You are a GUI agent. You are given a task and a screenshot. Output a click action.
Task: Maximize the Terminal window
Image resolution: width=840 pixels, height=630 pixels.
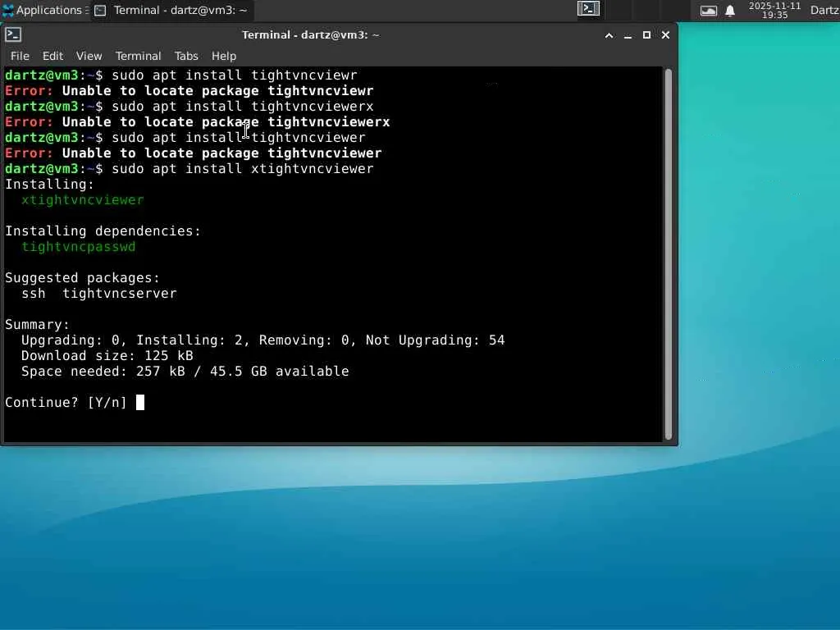point(646,35)
